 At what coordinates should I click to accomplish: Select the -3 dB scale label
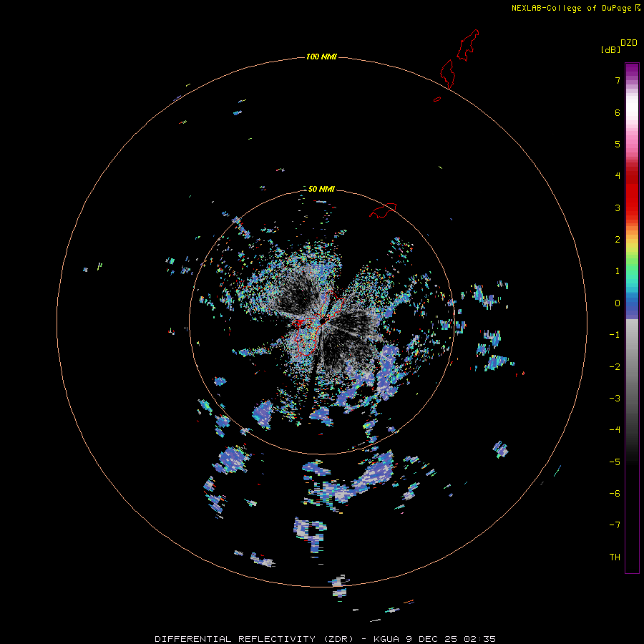click(x=615, y=399)
